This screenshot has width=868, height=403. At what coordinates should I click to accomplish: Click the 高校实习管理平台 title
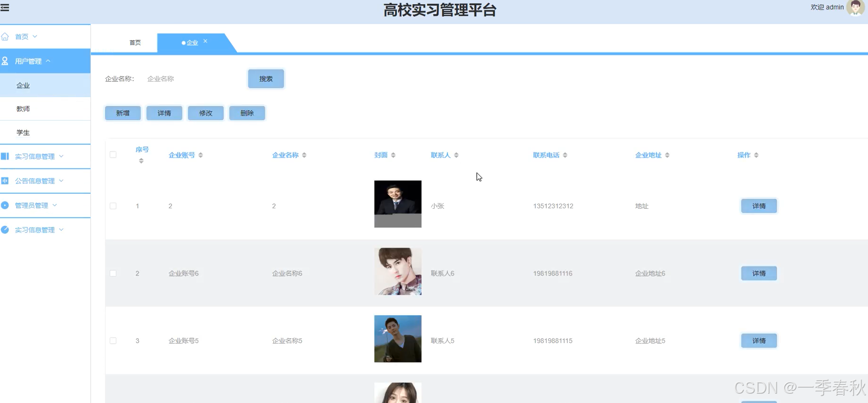click(x=440, y=10)
